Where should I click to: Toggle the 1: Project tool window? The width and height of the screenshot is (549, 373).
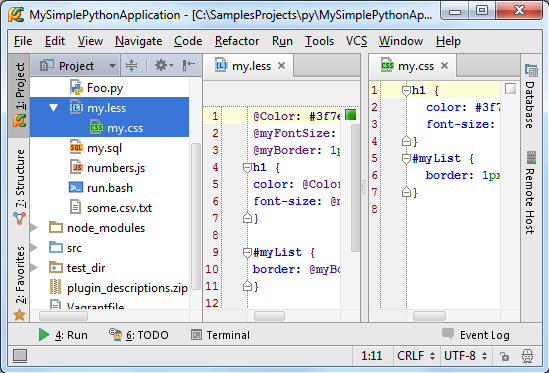point(20,95)
